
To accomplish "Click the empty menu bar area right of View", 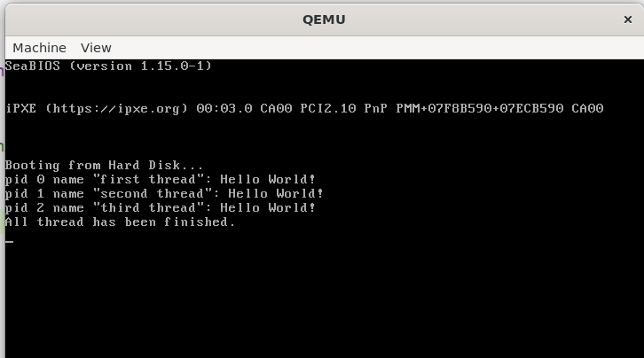I will click(370, 48).
